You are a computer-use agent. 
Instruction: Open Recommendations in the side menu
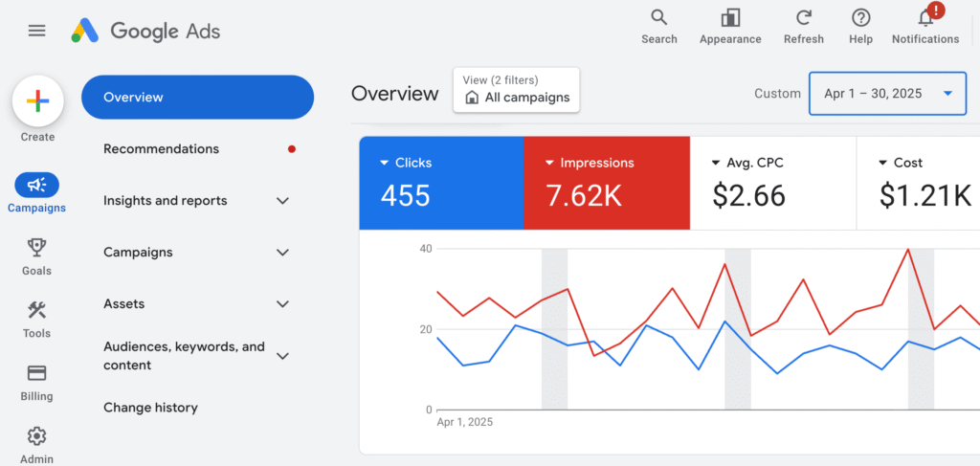pyautogui.click(x=161, y=149)
